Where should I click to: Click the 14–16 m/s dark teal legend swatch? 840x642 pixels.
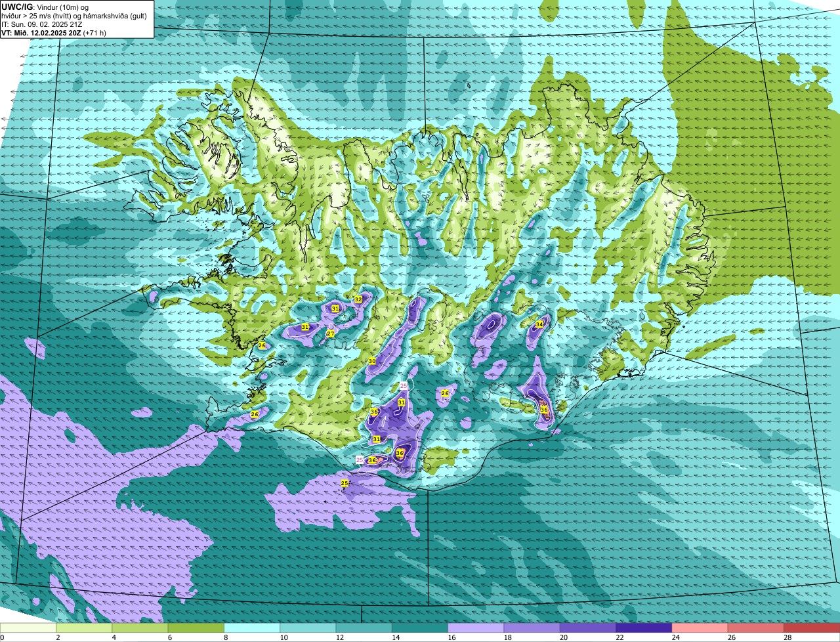(x=420, y=628)
